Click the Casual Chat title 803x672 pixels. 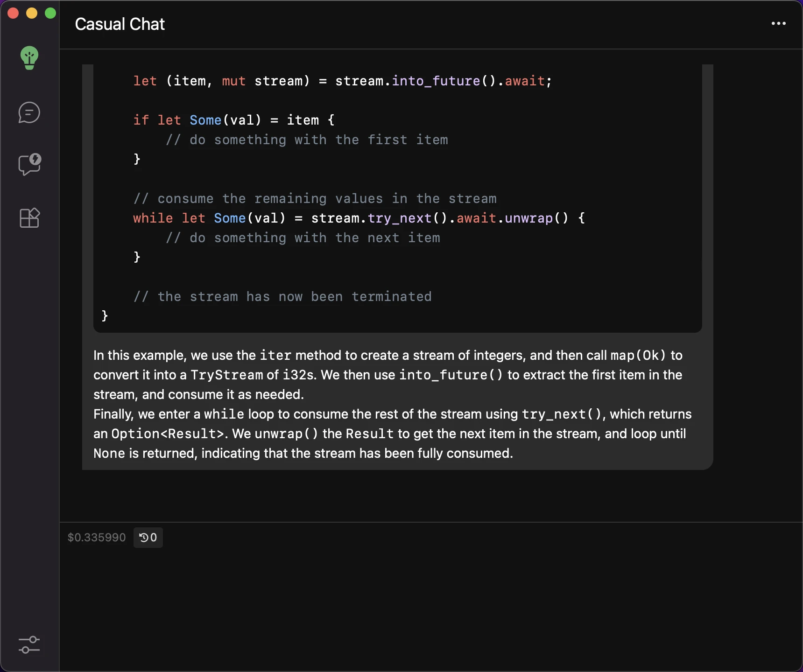tap(120, 24)
